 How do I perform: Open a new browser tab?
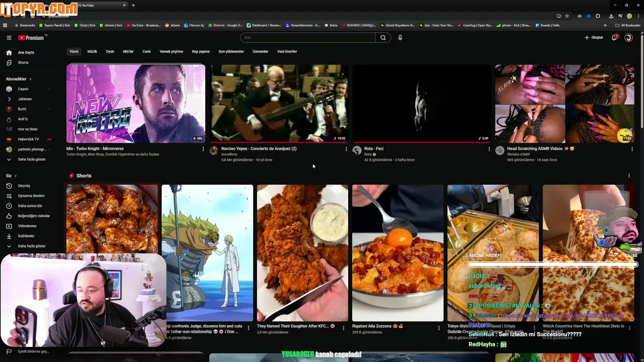coord(133,5)
